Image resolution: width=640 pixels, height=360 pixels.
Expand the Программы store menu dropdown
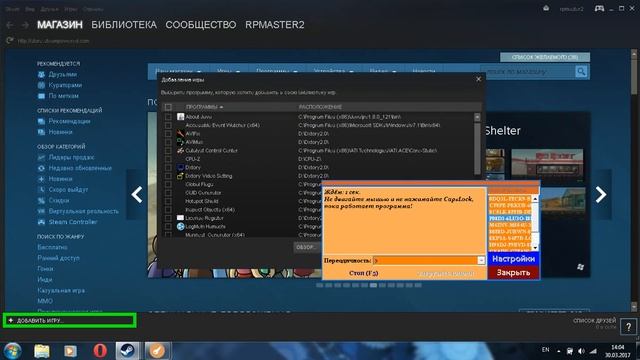pos(276,71)
